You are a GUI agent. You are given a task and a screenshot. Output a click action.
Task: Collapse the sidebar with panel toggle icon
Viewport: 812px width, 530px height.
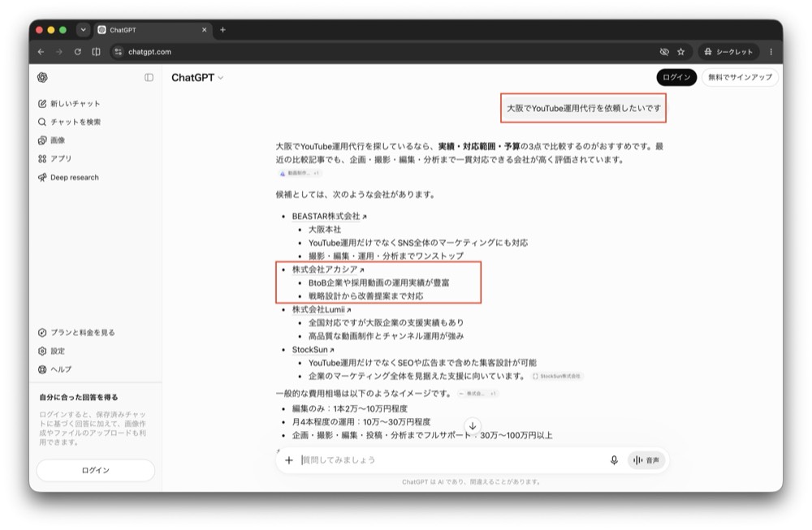pyautogui.click(x=149, y=77)
